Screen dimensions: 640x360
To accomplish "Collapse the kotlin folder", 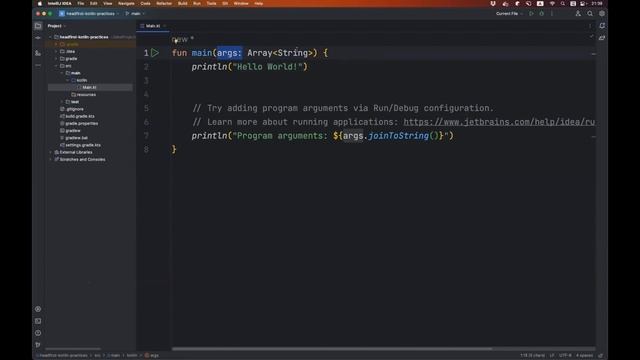I will pyautogui.click(x=68, y=80).
